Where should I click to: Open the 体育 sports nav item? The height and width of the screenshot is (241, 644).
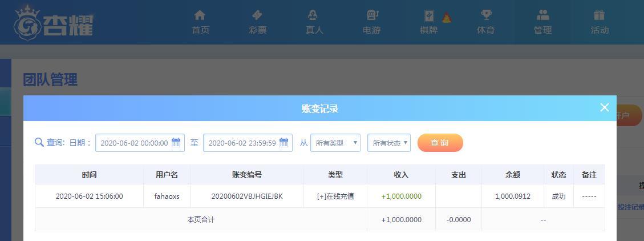coord(486,22)
